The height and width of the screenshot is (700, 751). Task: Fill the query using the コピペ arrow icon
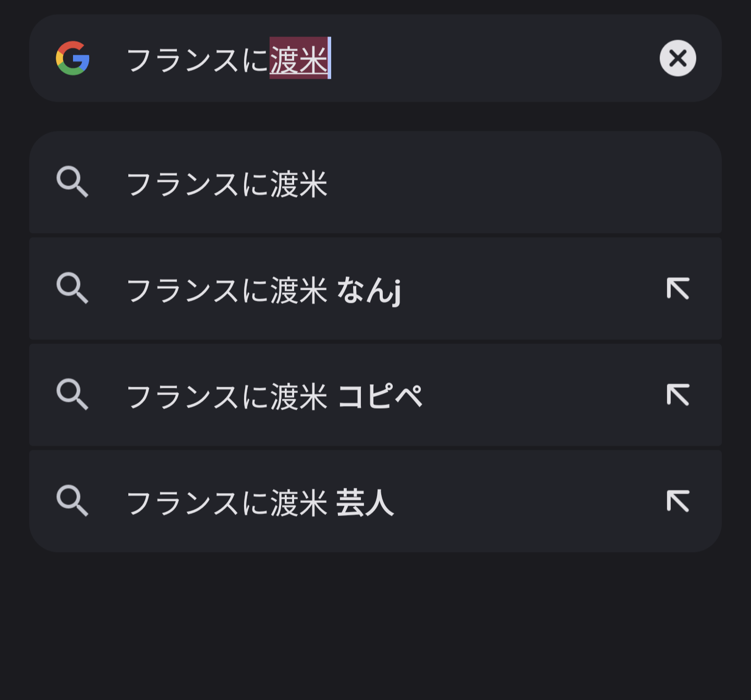click(677, 395)
